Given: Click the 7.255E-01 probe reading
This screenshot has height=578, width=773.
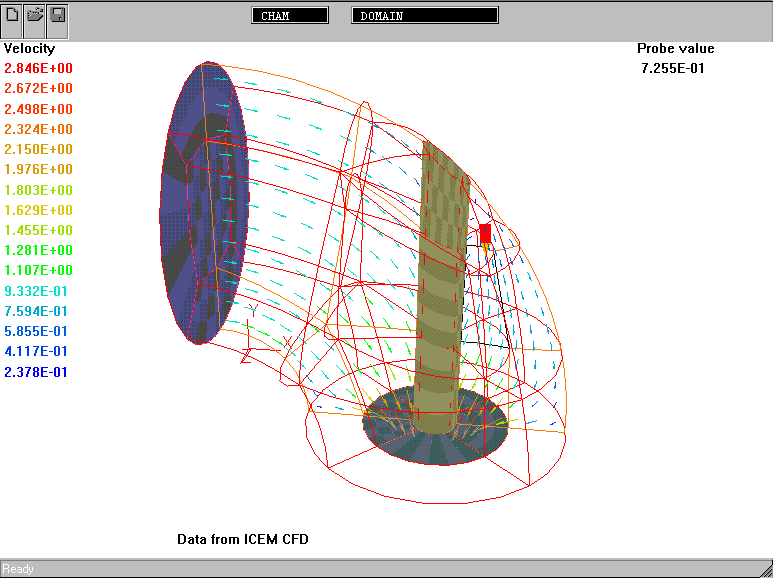Looking at the screenshot, I should (x=676, y=69).
